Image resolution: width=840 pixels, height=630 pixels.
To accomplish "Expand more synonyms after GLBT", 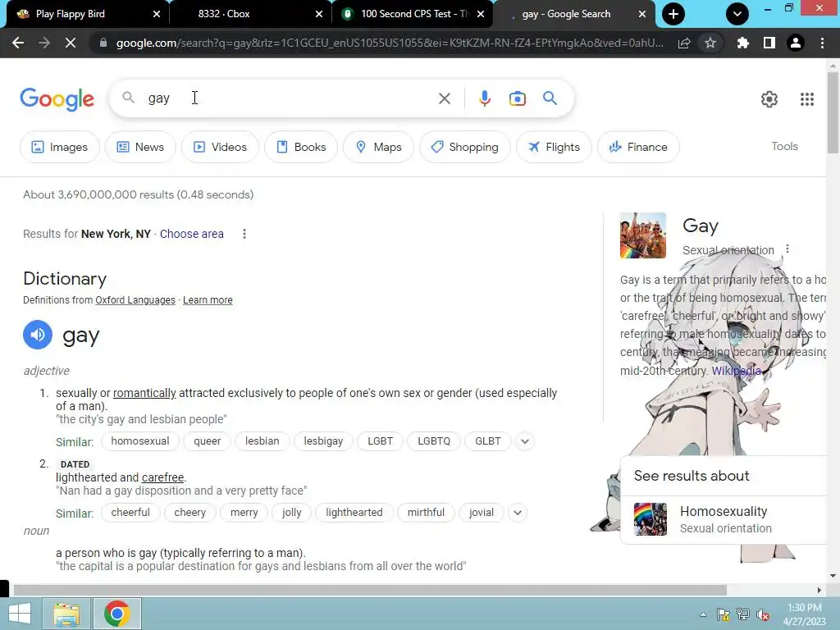I will pos(525,441).
